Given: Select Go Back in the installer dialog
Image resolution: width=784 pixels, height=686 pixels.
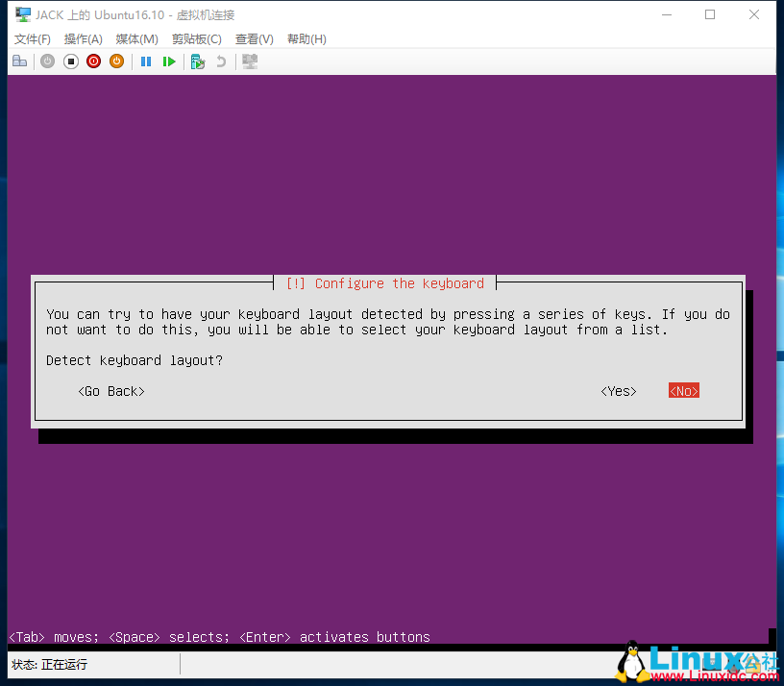Looking at the screenshot, I should [110, 390].
